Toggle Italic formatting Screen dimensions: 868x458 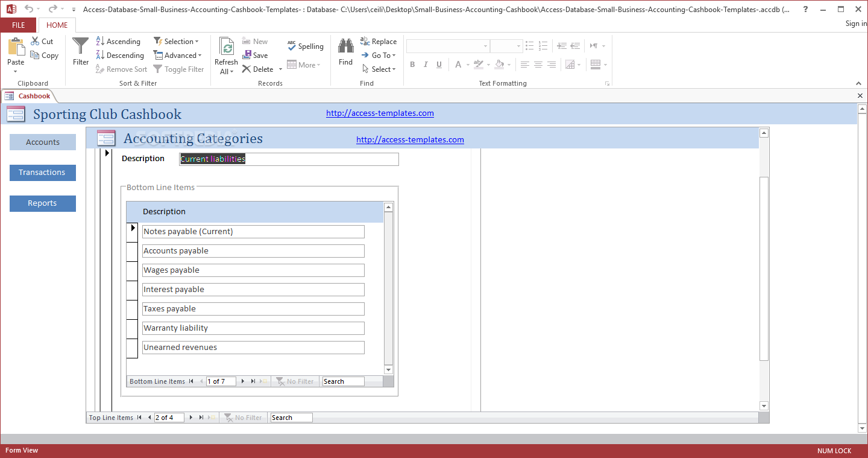tap(426, 65)
